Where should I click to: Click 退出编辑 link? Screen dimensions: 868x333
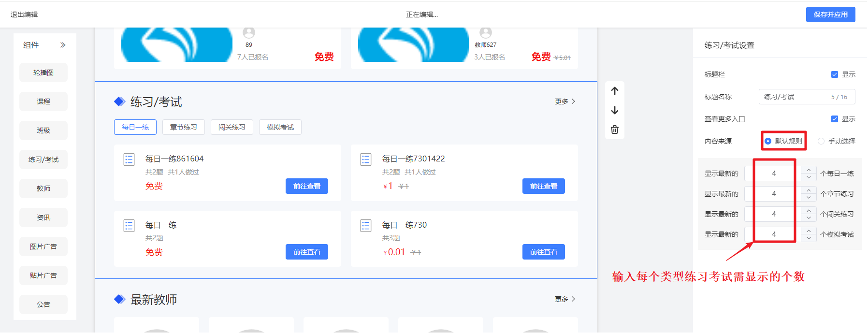click(24, 14)
